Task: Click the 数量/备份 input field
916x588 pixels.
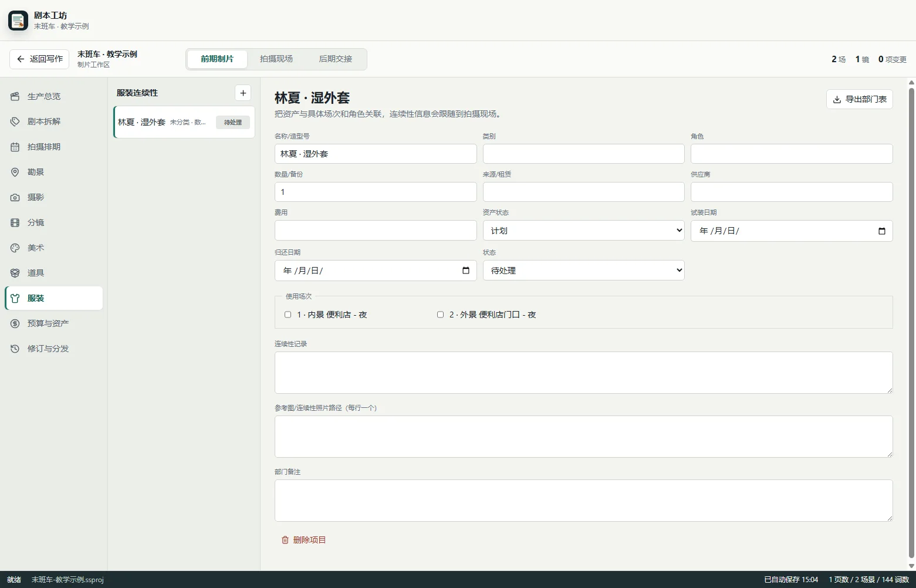Action: pos(376,192)
